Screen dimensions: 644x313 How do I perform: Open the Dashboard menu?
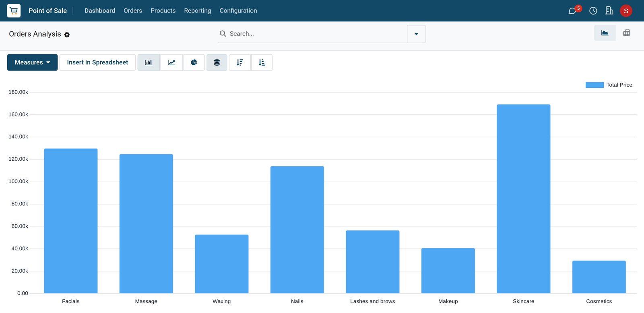pyautogui.click(x=100, y=10)
